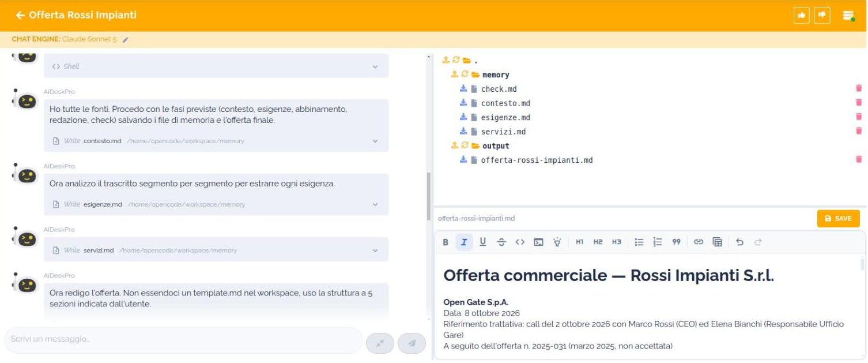
Task: Refresh the memory folder
Action: [465, 74]
